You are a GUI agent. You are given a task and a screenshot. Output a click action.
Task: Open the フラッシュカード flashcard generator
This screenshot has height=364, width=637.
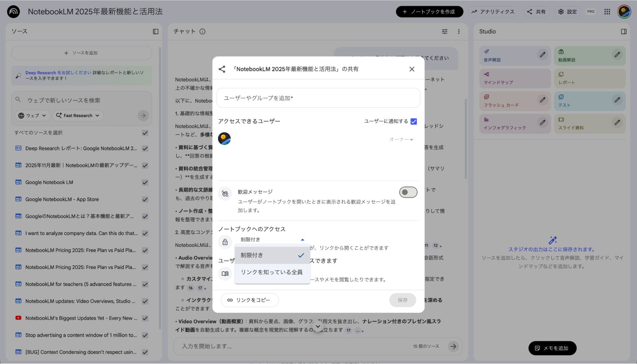click(x=501, y=101)
